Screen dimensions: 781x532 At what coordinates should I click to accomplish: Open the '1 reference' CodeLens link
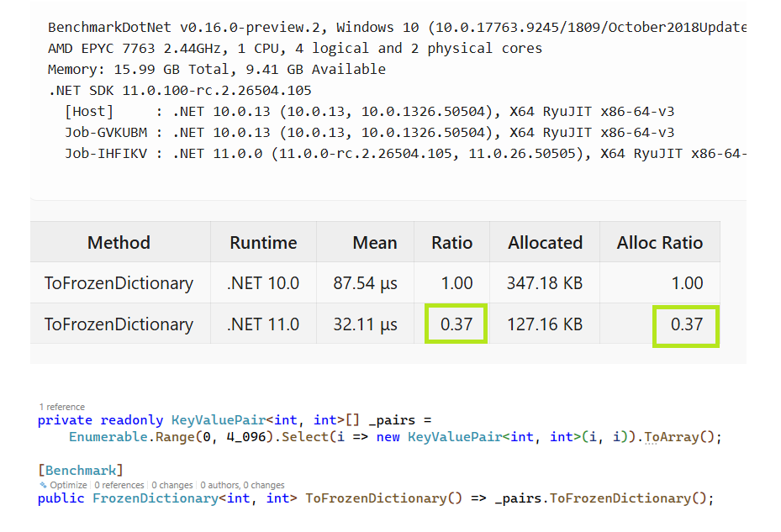(x=62, y=407)
